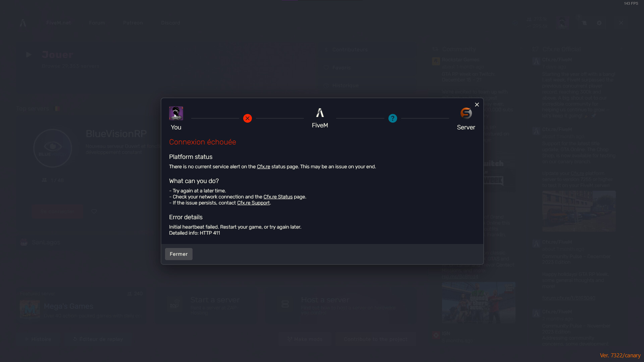
Task: Click the Cfx.re Support hyperlink
Action: 253,202
